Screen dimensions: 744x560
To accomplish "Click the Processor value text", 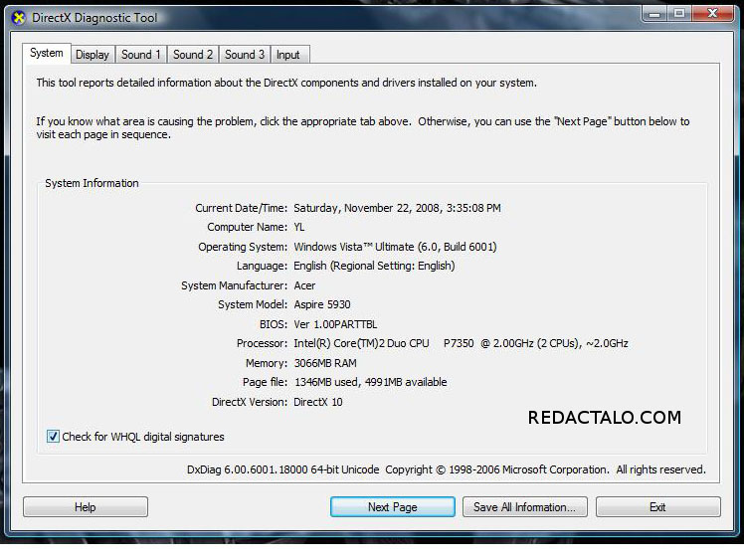I will coord(461,343).
